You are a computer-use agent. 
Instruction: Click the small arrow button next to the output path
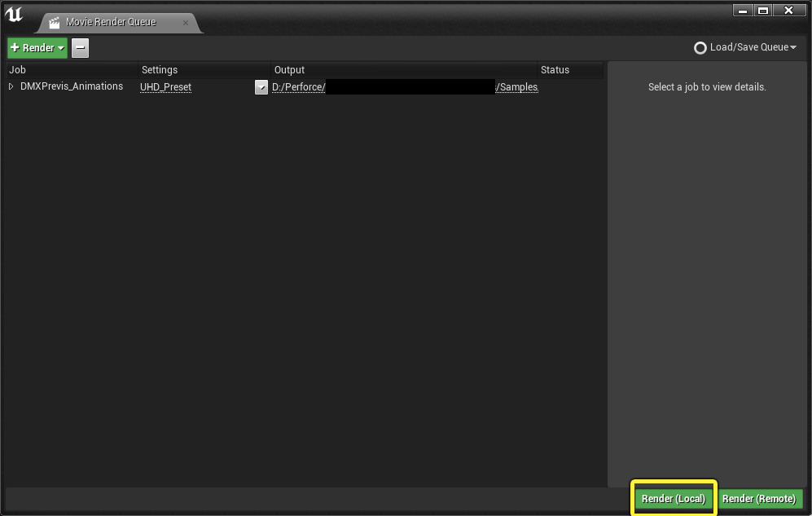pos(261,86)
